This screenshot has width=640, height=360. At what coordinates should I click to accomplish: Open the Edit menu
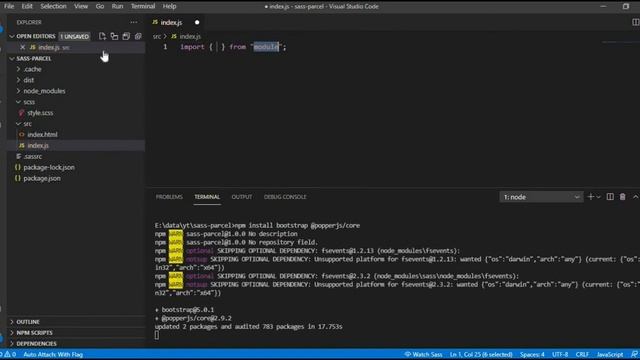click(27, 6)
